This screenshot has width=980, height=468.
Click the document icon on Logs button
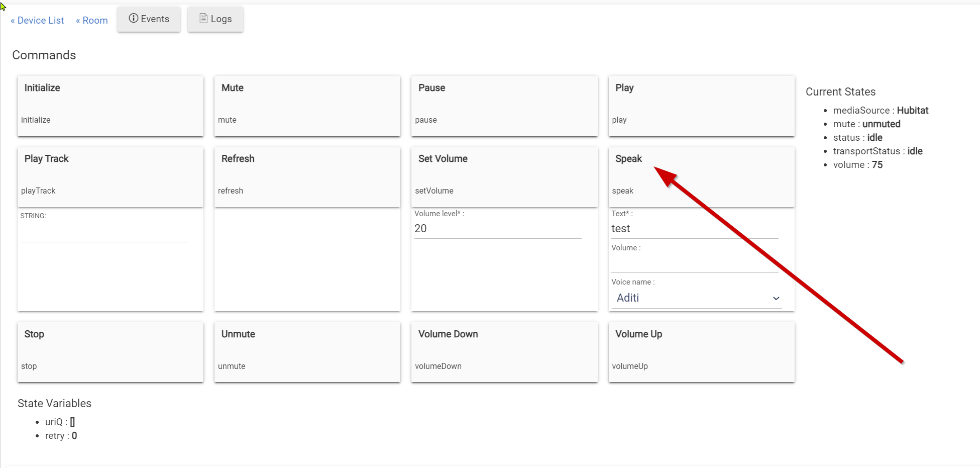click(203, 19)
